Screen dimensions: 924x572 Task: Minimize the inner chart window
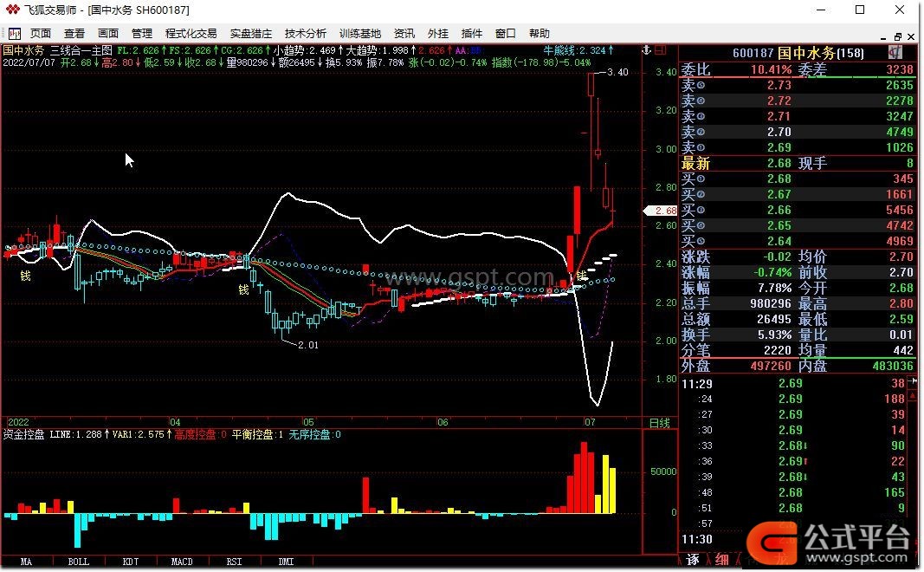884,37
